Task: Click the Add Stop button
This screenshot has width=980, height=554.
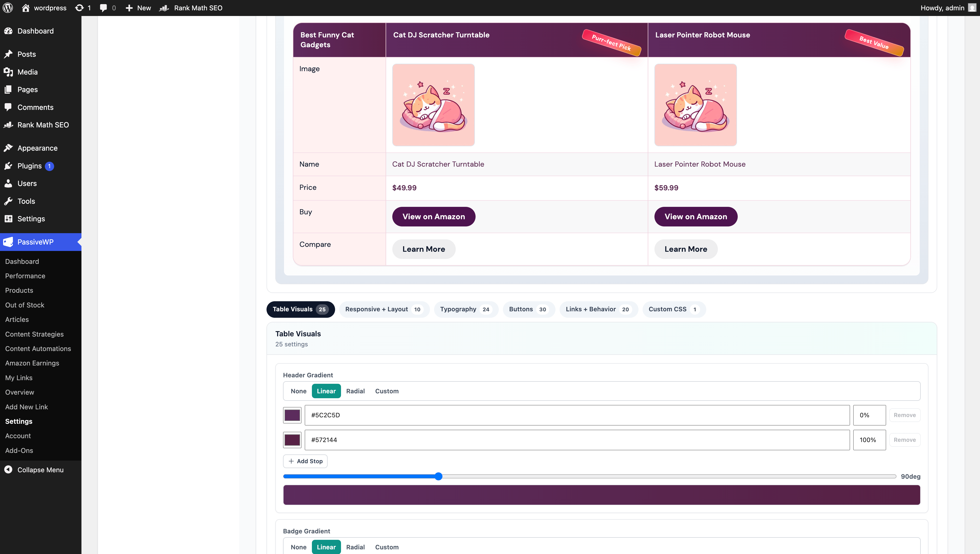Action: [305, 461]
